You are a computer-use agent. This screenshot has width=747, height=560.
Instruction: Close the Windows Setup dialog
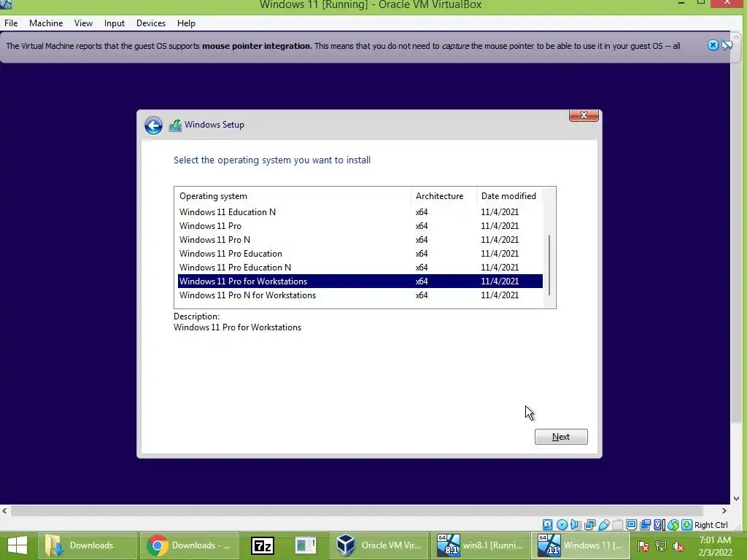[x=584, y=115]
